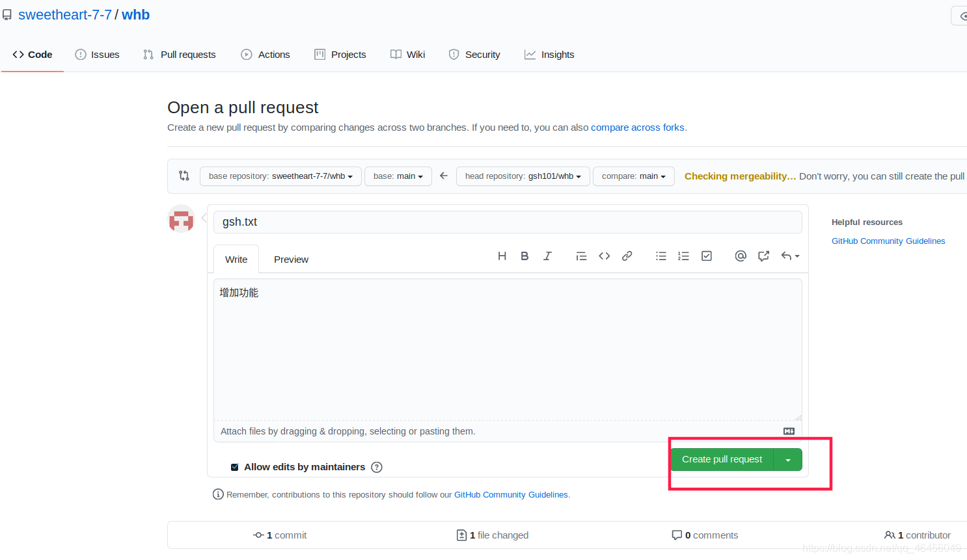The height and width of the screenshot is (560, 967).
Task: Apply bold formatting in the editor
Action: click(x=524, y=256)
